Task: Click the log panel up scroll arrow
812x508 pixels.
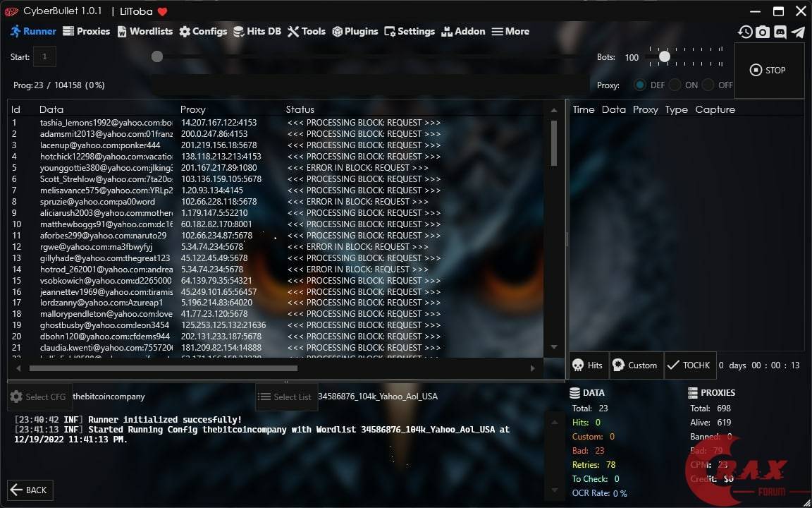Action: (x=554, y=421)
